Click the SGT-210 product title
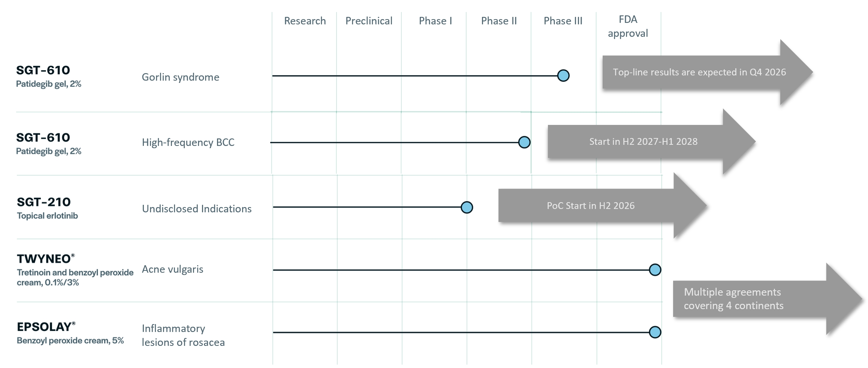868x368 pixels. [x=43, y=202]
